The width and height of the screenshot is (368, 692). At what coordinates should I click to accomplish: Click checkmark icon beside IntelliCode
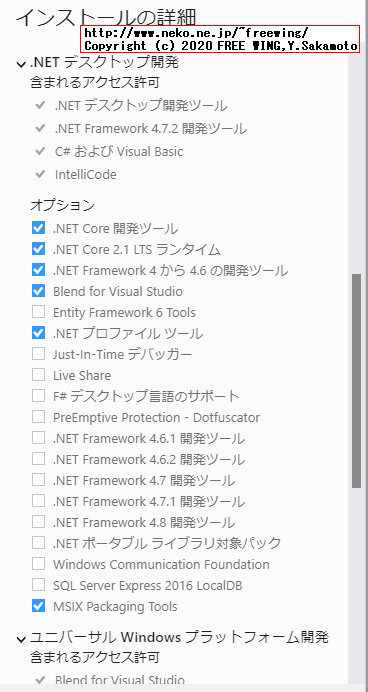coord(40,174)
